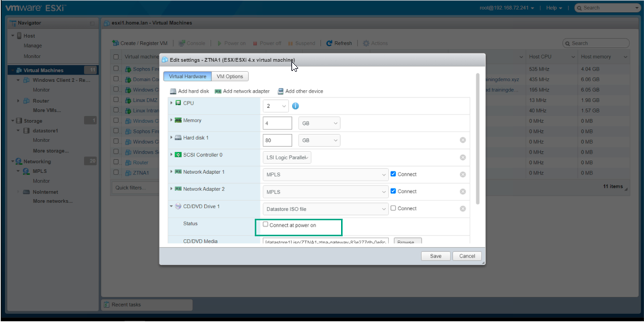This screenshot has width=644, height=322.
Task: Tick the select-all checkbox in VM table header
Action: pos(116,57)
